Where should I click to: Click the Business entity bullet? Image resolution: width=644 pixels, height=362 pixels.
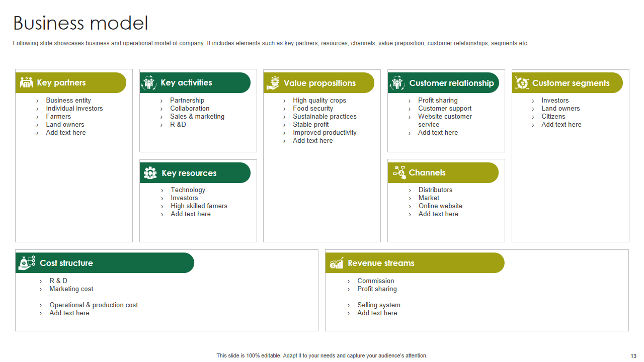[68, 101]
